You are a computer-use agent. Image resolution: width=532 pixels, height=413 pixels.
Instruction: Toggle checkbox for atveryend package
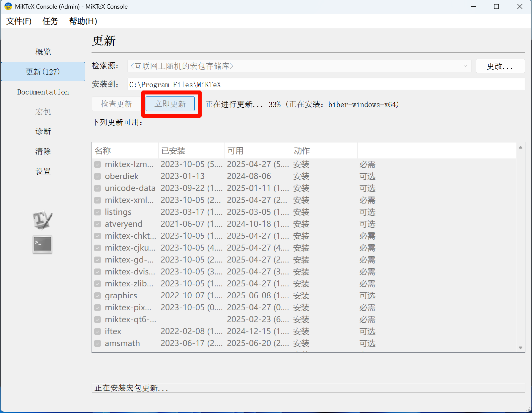pyautogui.click(x=98, y=224)
